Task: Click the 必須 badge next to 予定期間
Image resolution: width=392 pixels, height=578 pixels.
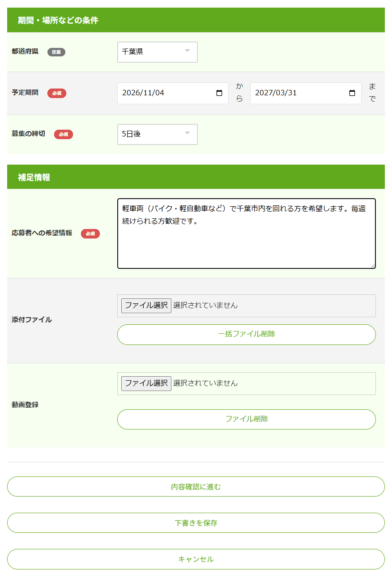Action: pyautogui.click(x=57, y=93)
